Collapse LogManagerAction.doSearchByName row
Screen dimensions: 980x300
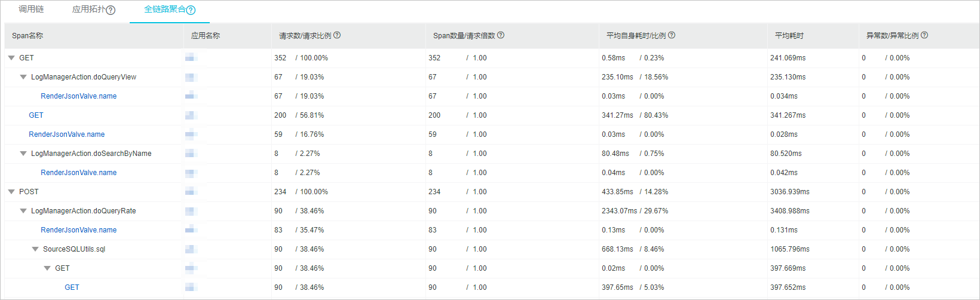[23, 154]
